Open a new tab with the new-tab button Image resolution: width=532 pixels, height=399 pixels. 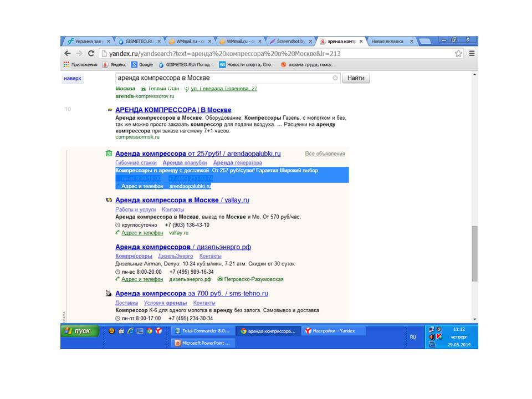coord(425,42)
